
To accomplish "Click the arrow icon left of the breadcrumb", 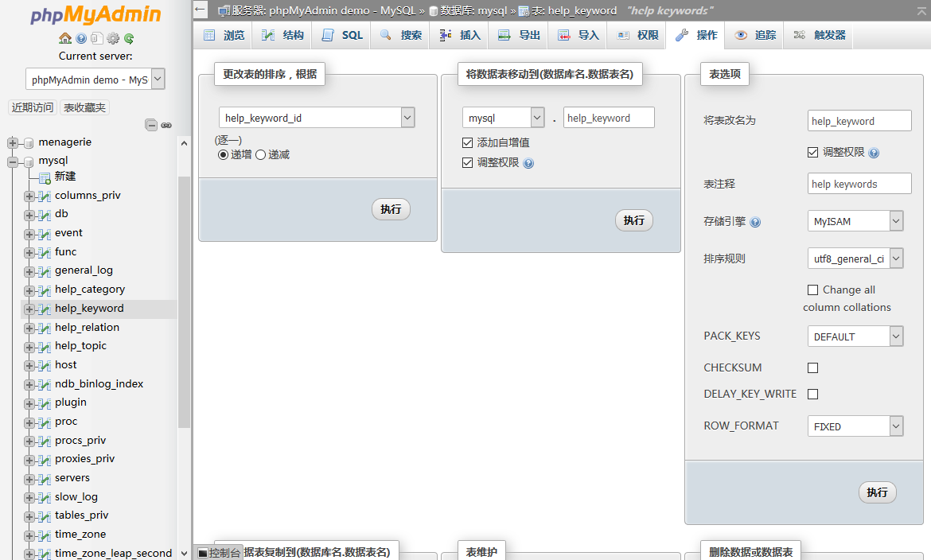I will (x=201, y=10).
